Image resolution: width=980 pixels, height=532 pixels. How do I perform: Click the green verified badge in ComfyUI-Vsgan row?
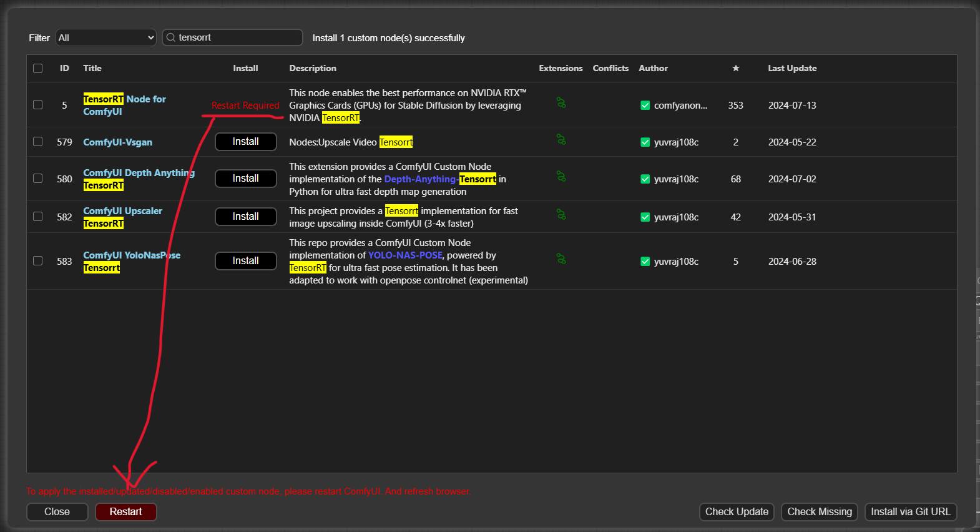pos(645,142)
